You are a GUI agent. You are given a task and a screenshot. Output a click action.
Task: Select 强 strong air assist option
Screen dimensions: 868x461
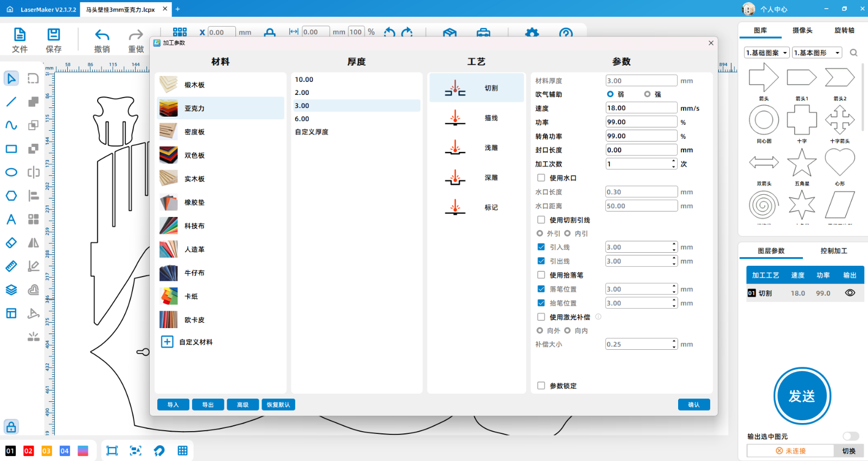(x=647, y=94)
